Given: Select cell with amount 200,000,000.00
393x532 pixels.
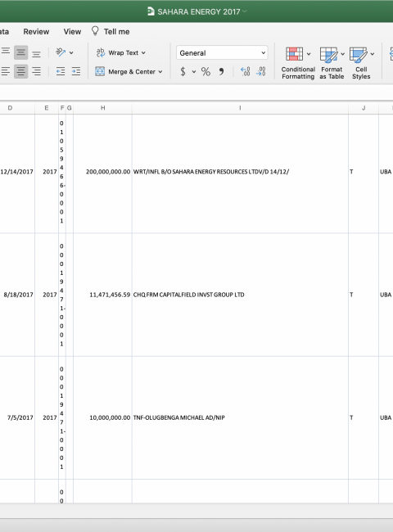Looking at the screenshot, I should coord(103,172).
